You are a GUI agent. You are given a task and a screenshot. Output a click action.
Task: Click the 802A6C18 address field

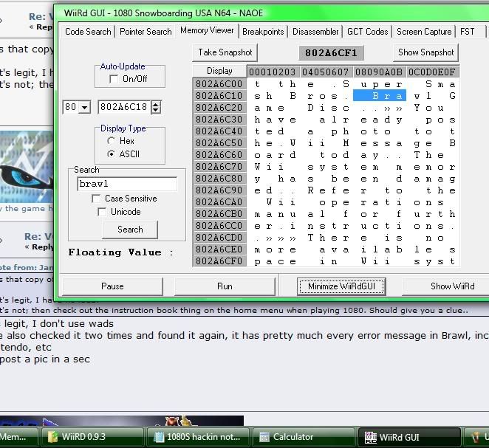[124, 107]
